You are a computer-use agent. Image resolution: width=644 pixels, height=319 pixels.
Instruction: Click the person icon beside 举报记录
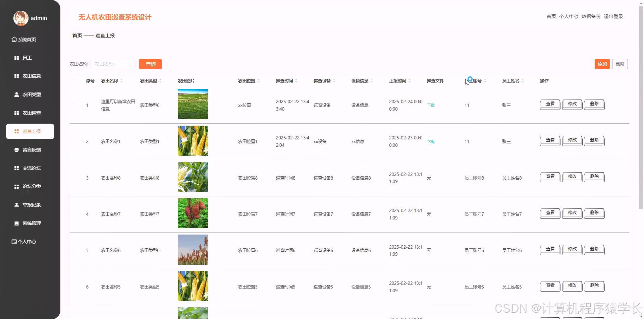(16, 205)
